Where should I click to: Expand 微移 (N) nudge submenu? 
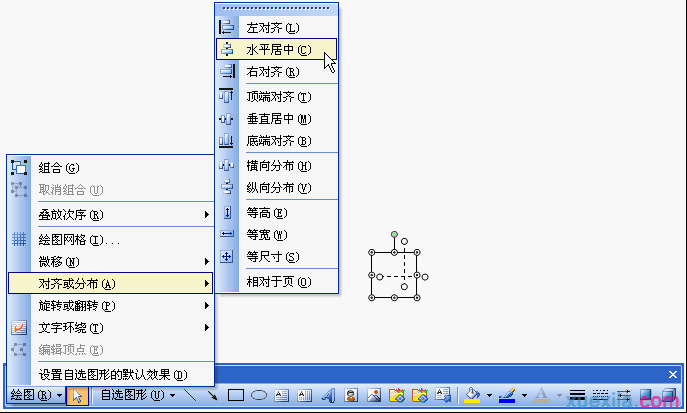(110, 261)
